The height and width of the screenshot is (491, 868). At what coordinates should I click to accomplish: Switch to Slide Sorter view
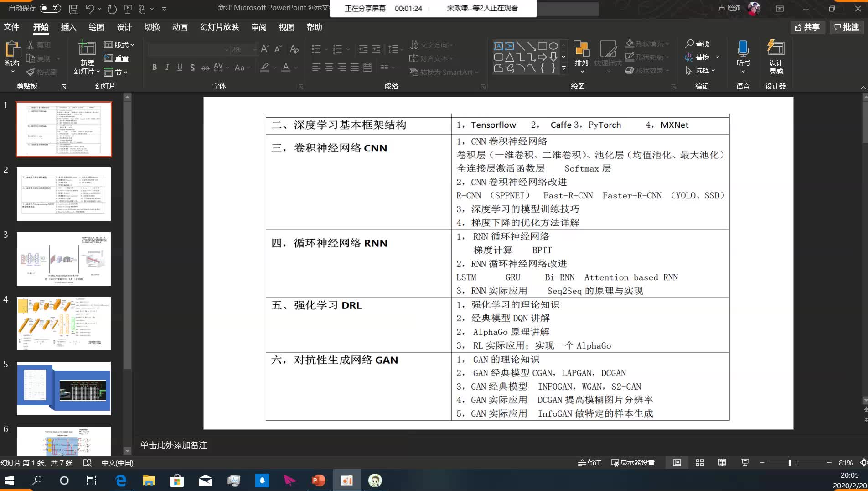coord(700,463)
